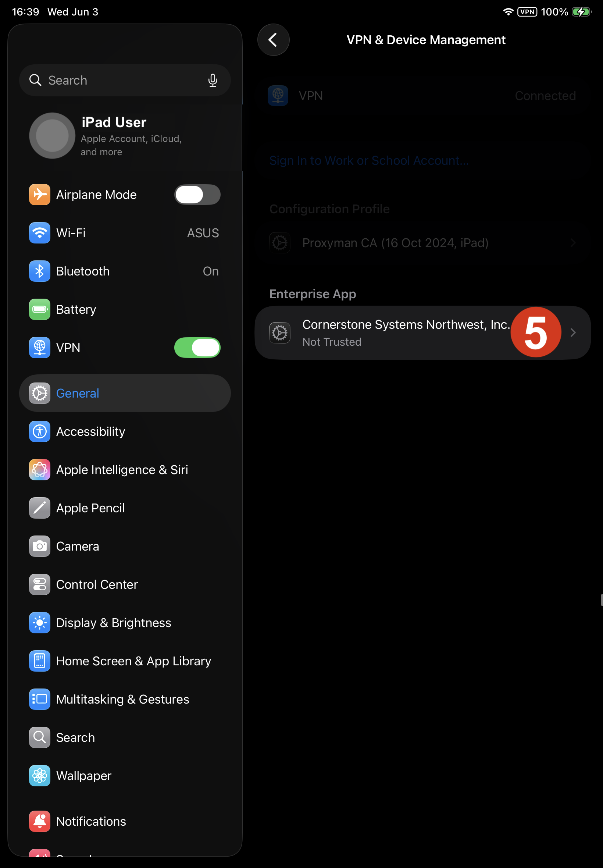Image resolution: width=603 pixels, height=868 pixels.
Task: Tap the Airplane Mode orange icon
Action: coord(40,195)
